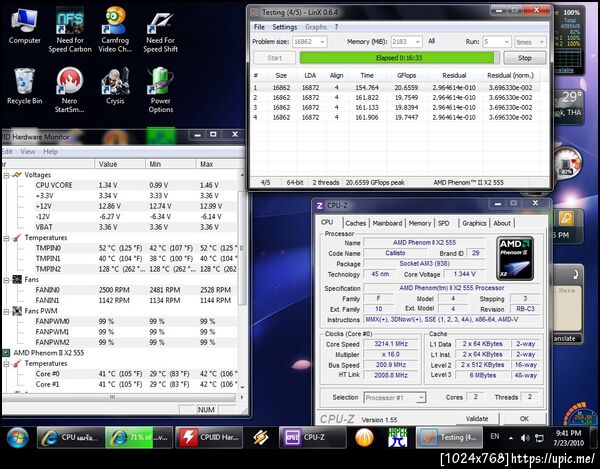Switch to the About tab in CPU-Z
Screen dimensions: 600x469
502,223
